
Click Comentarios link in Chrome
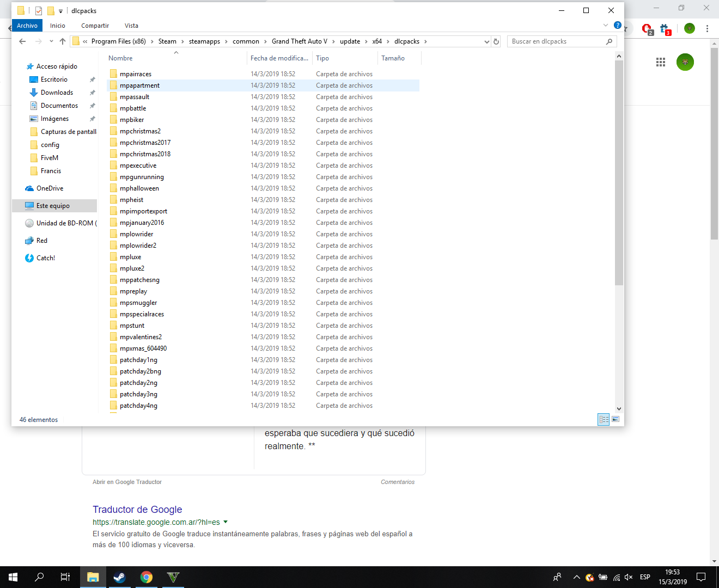coord(398,482)
